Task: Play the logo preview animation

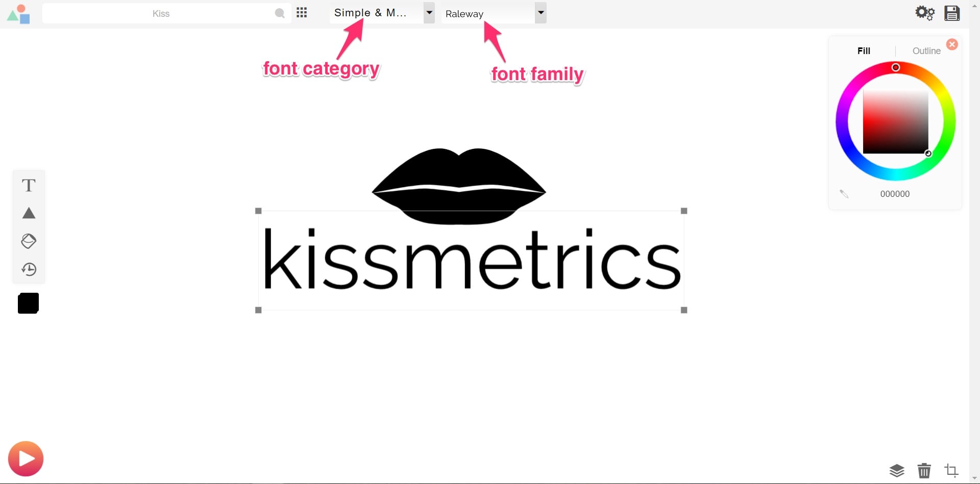Action: click(x=26, y=458)
